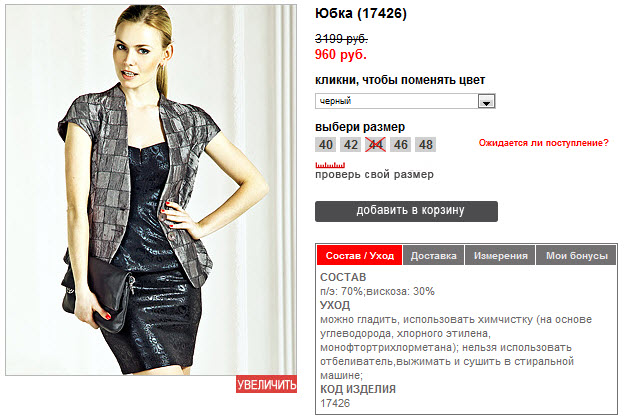Switch to Доставка tab
Screen dimensions: 628x420
click(x=433, y=255)
